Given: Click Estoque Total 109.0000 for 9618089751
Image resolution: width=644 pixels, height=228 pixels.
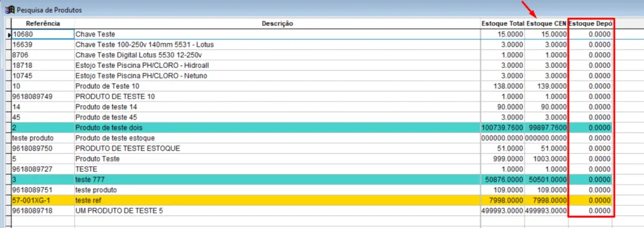Looking at the screenshot, I should pos(508,190).
